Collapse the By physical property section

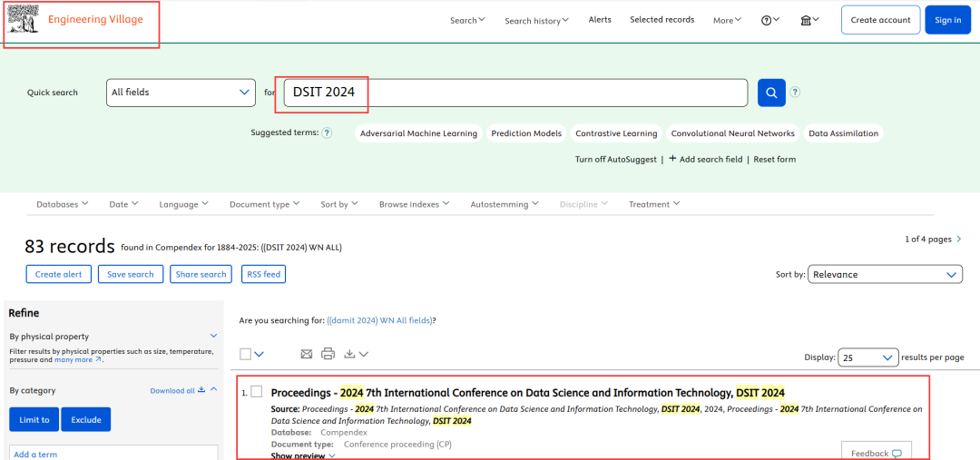tap(213, 337)
